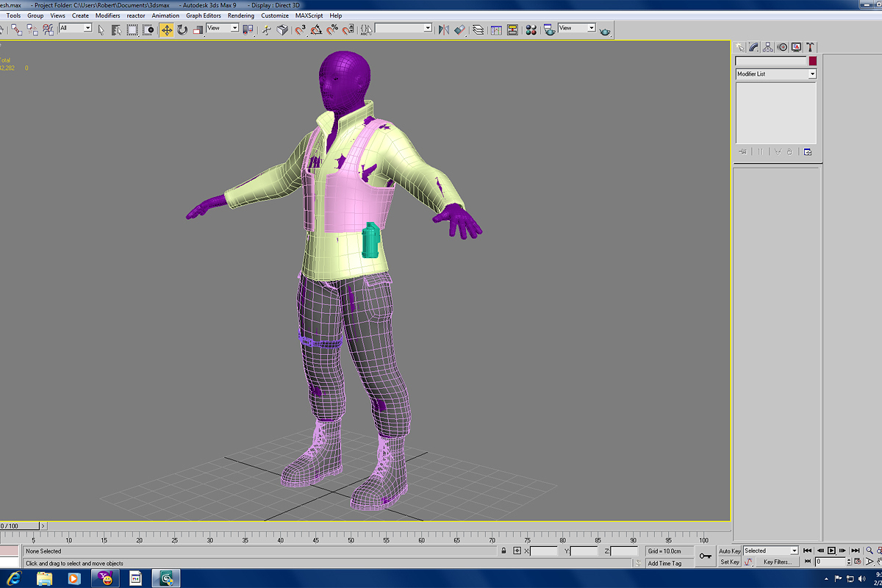
Task: Click the Mirror tool icon
Action: [443, 29]
